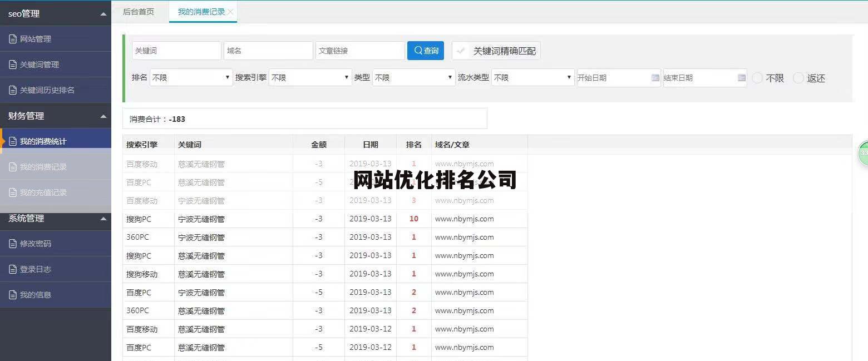Click the 消费合计 -183 summary text
Screen dimensions: 868x361
(x=157, y=119)
